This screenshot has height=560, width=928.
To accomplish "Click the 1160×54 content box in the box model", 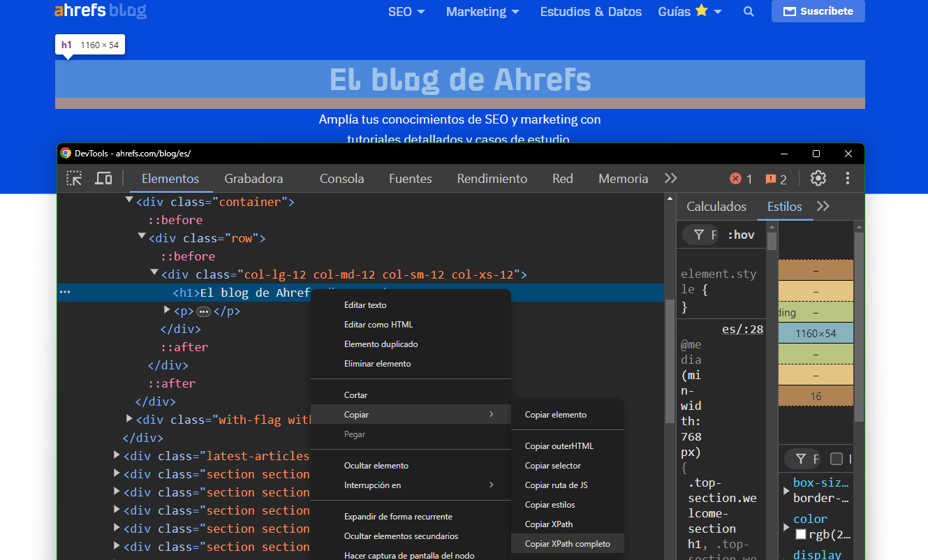I will pyautogui.click(x=816, y=334).
